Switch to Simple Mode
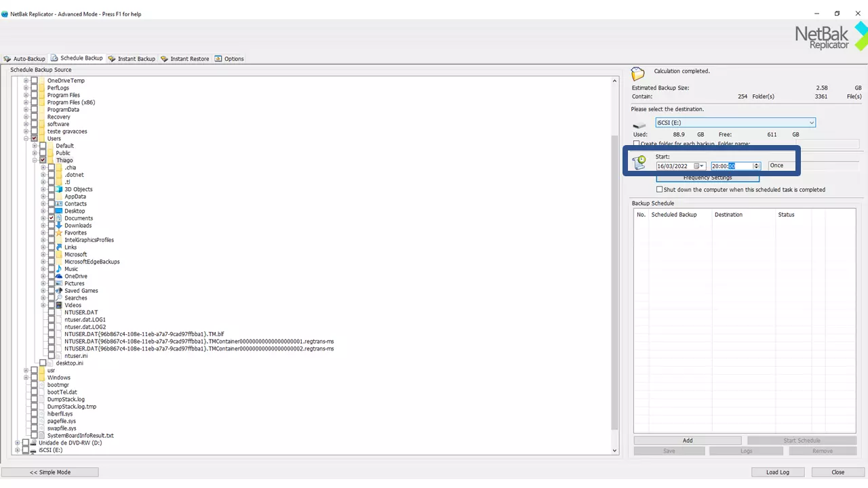 [50, 472]
